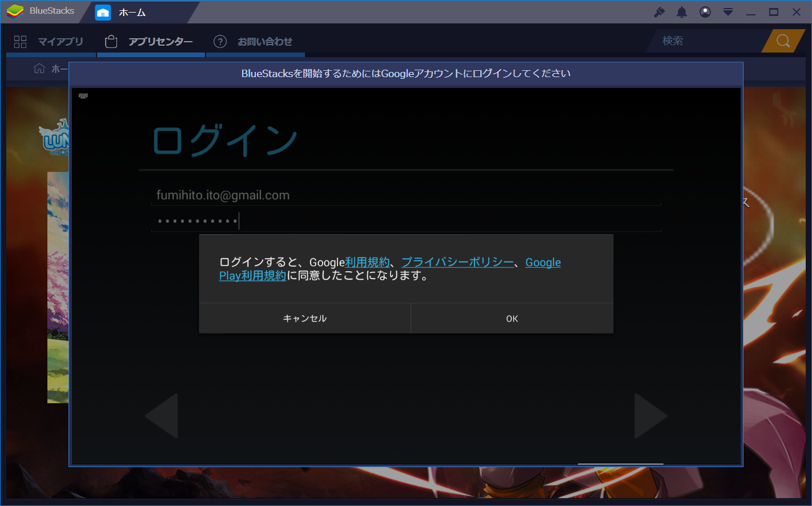Open the お問い合わせ tab
This screenshot has width=812, height=506.
pyautogui.click(x=255, y=42)
